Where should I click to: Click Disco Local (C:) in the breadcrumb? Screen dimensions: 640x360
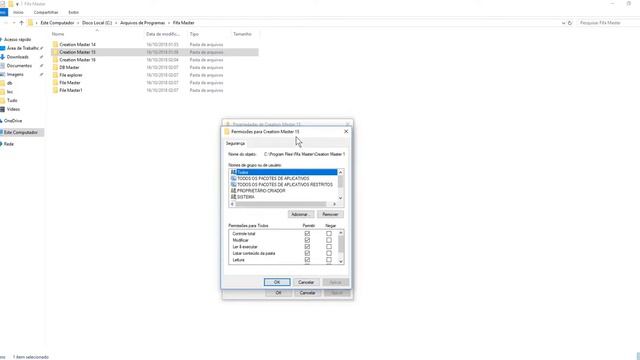(97, 23)
